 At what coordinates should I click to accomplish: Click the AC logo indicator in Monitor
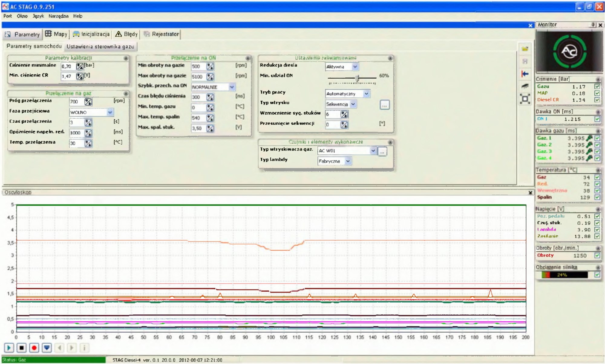click(570, 52)
